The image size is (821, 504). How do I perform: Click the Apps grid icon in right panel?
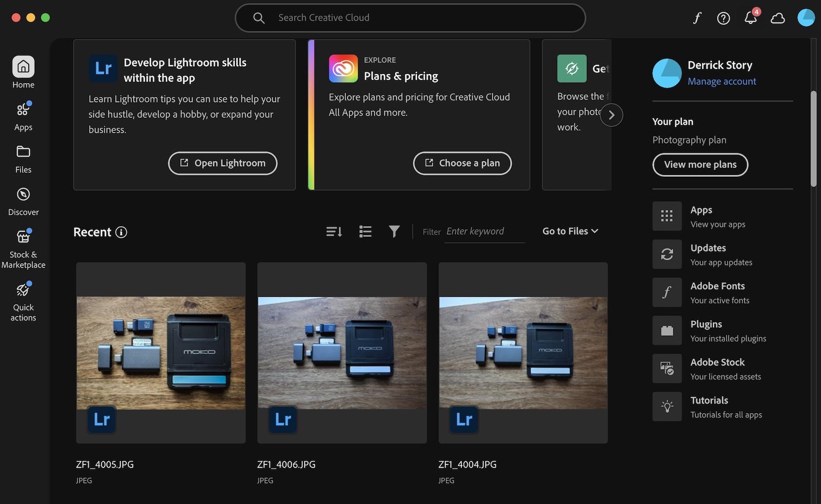click(x=667, y=216)
